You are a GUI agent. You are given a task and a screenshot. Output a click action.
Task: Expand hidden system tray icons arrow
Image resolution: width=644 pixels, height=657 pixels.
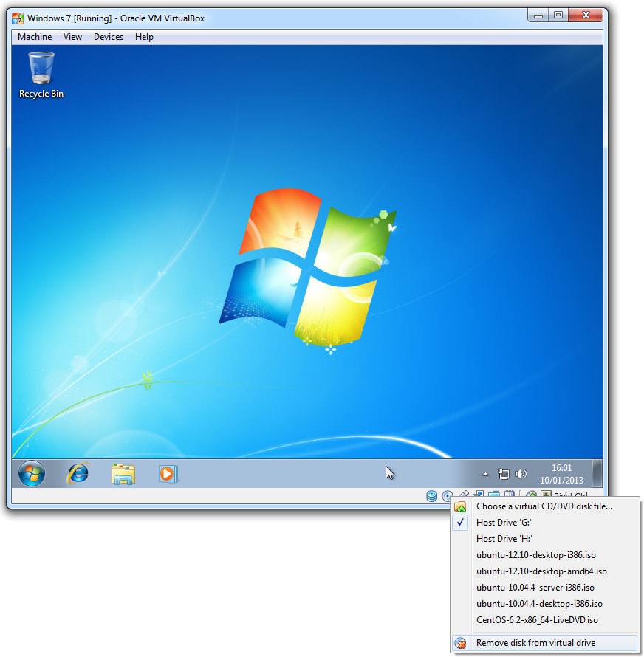tap(485, 474)
